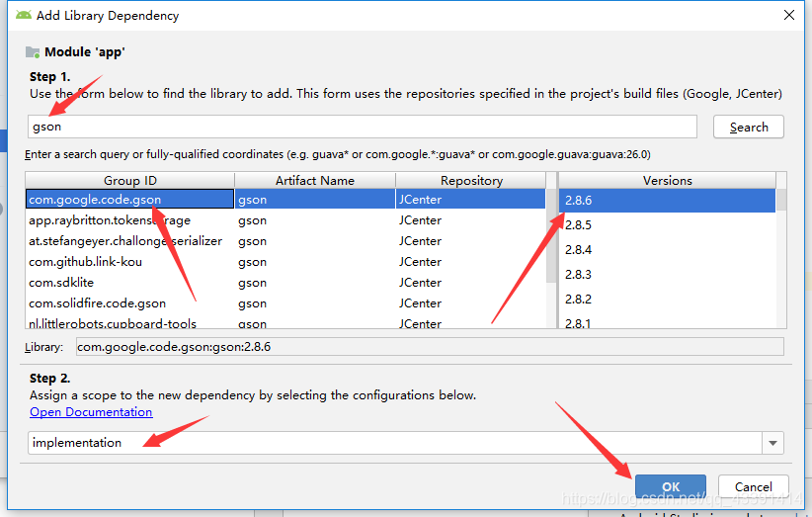Choose version 2.8.4

point(667,250)
